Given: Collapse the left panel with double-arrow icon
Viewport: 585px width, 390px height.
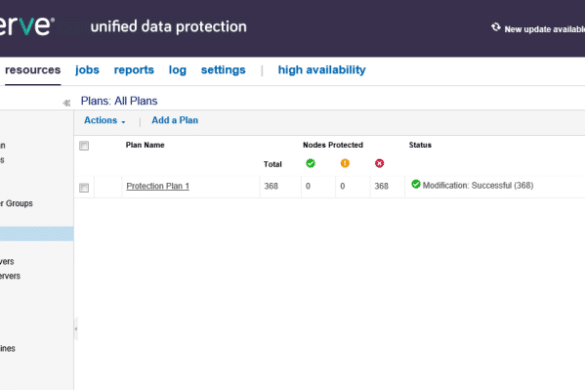Looking at the screenshot, I should tap(67, 103).
